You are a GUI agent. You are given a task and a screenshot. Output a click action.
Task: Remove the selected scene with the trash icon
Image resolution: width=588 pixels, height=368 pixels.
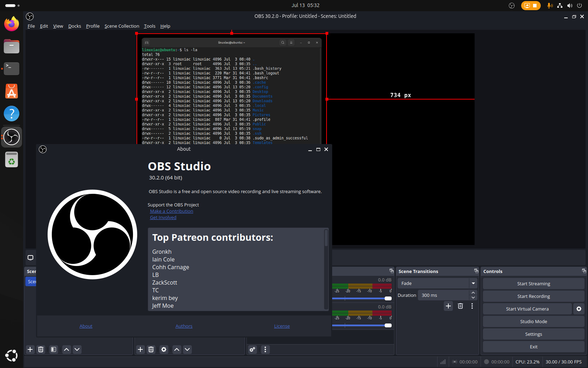pos(41,349)
